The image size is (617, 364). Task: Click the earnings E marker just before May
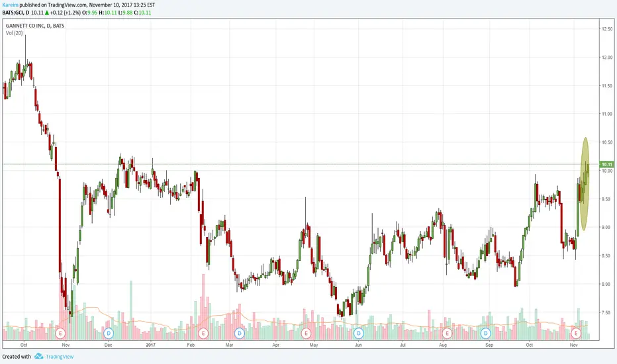[306, 334]
